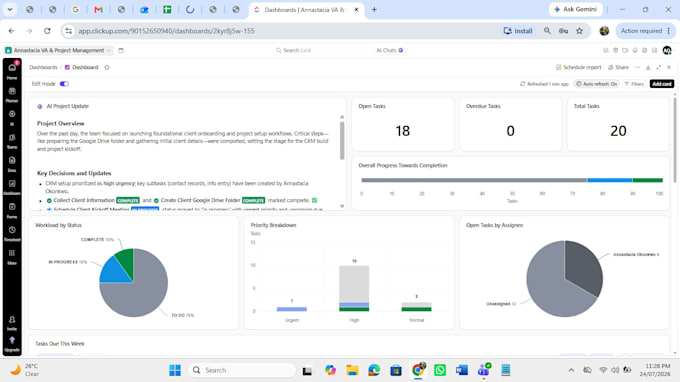Switch to the Google browser tab

pos(75,10)
